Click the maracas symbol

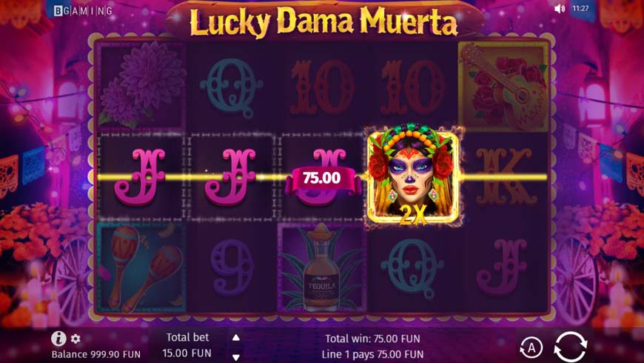coord(141,267)
